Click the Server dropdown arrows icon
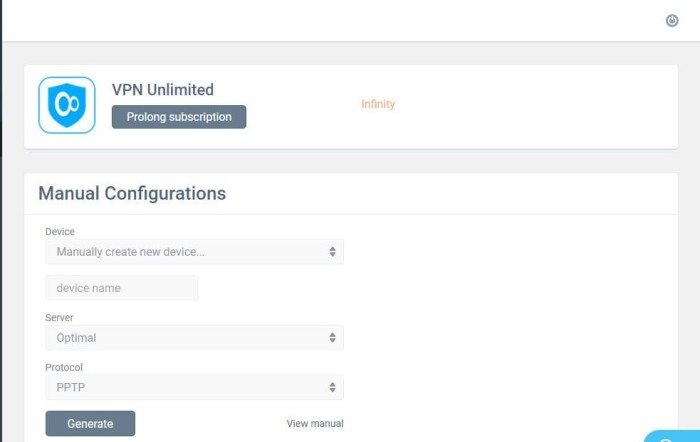 click(332, 338)
